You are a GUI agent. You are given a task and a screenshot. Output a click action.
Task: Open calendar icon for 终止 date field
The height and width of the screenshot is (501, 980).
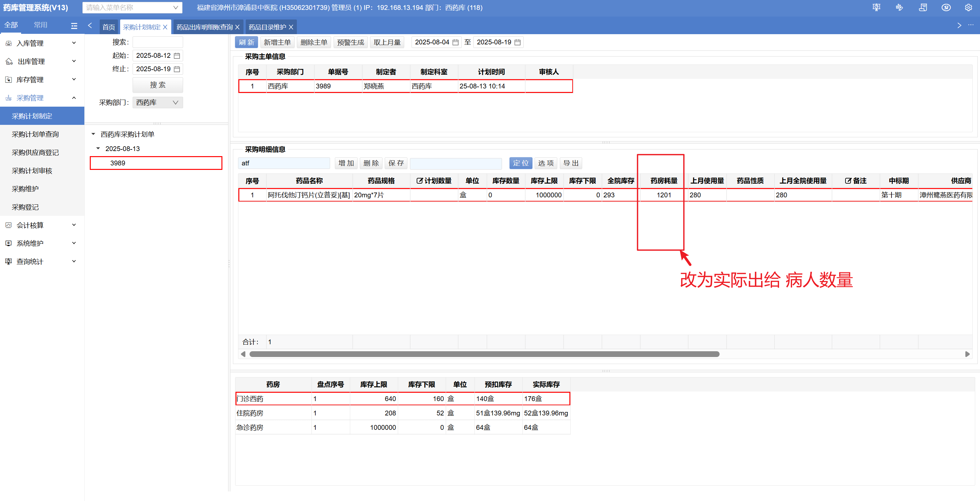pos(177,69)
